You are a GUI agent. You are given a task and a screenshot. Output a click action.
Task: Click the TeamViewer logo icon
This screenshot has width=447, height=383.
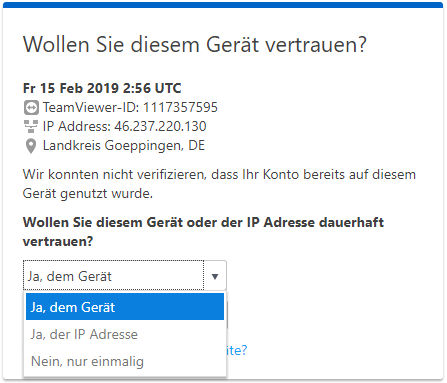click(31, 108)
